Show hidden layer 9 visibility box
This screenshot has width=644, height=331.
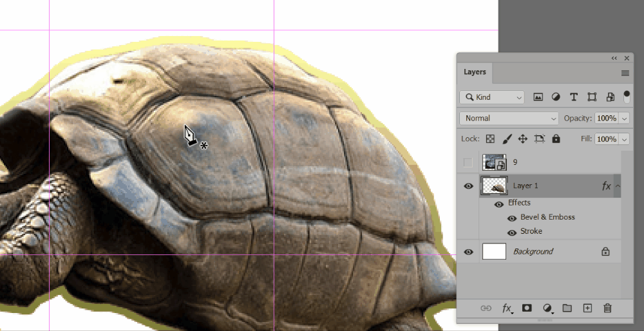click(468, 163)
